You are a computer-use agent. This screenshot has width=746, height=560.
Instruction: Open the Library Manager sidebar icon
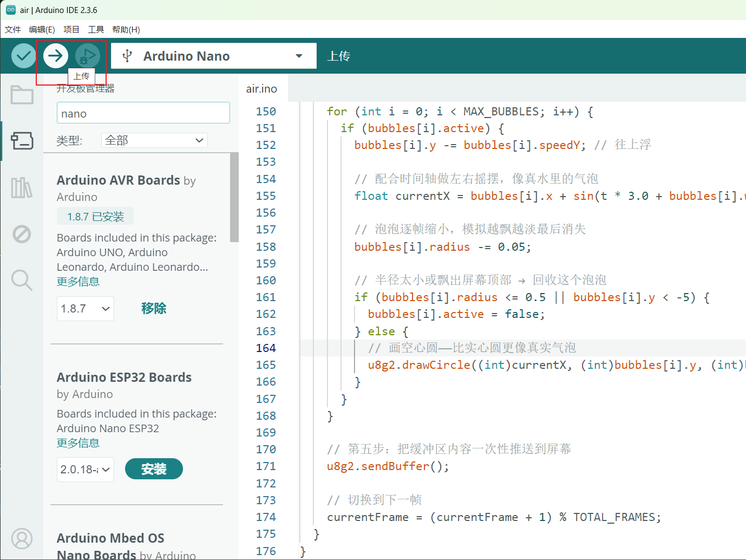click(22, 187)
